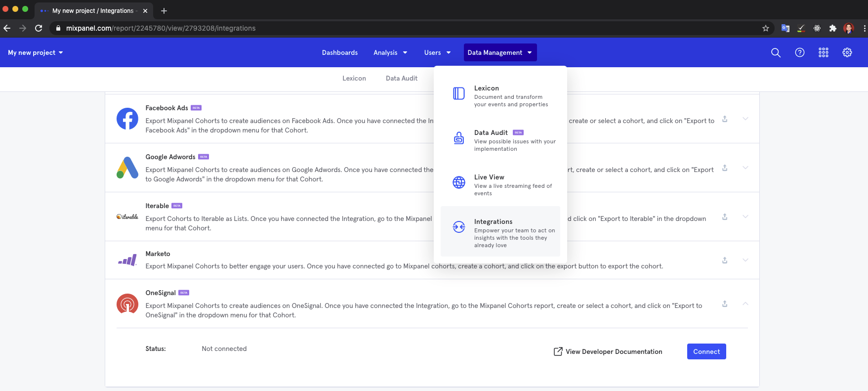Switch to the Lexicon sub-tab
The width and height of the screenshot is (868, 391).
point(354,78)
